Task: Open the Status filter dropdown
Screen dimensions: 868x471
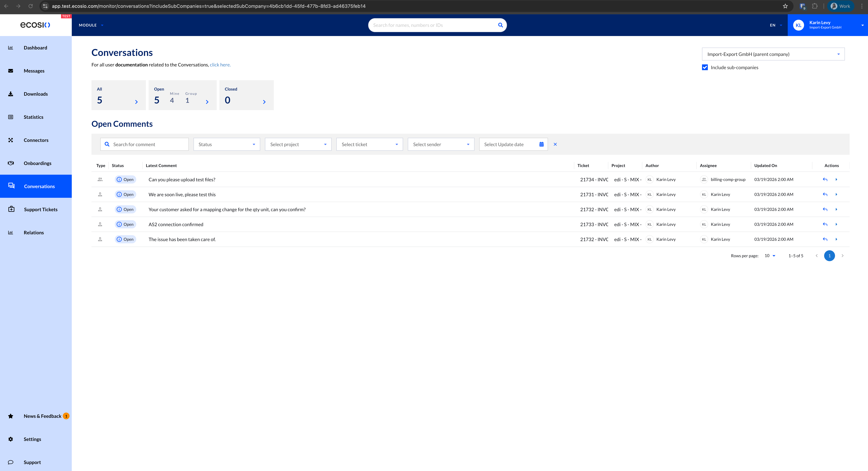Action: [x=226, y=144]
